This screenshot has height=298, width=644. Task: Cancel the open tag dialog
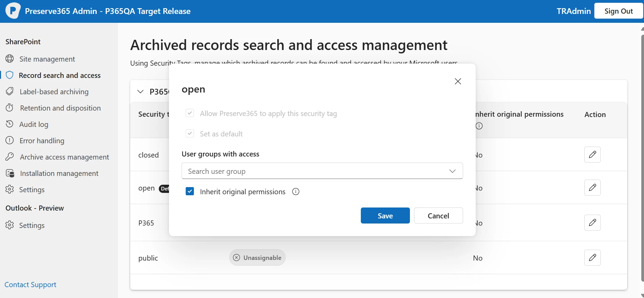438,215
